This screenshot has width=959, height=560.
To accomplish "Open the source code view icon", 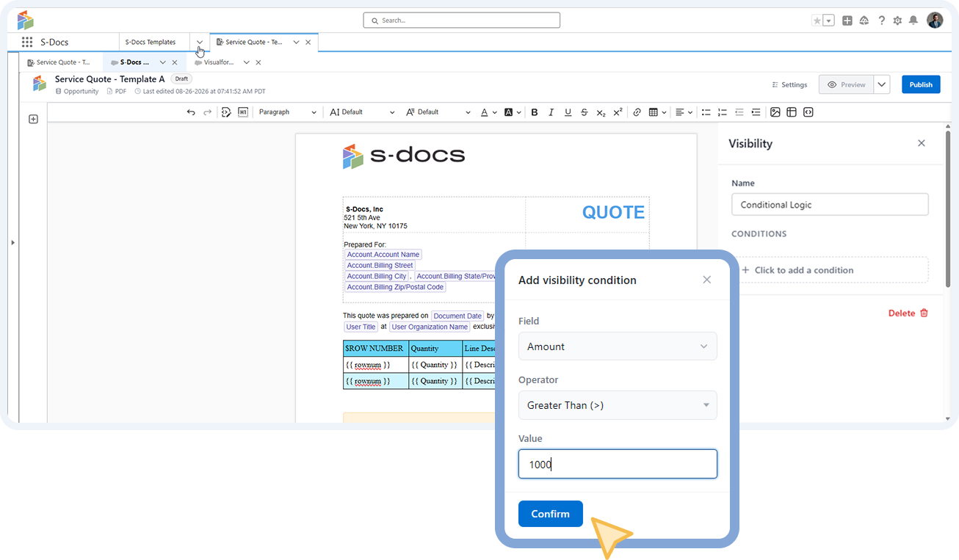I will pos(226,112).
